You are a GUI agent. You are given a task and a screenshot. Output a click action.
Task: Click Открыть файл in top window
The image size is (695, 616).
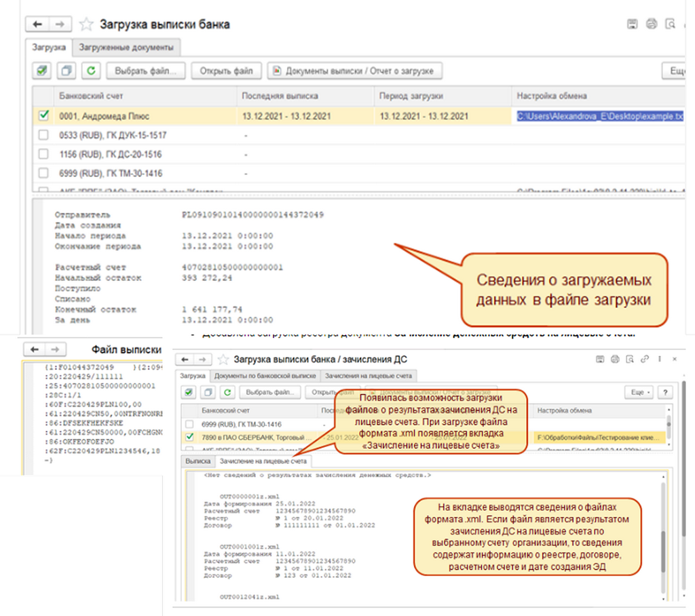click(226, 71)
